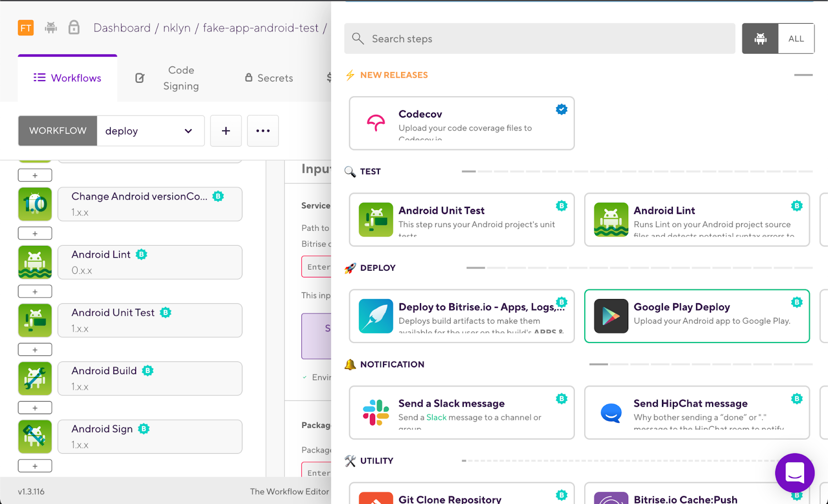Select the Android Sign step icon
Image resolution: width=828 pixels, height=504 pixels.
[x=35, y=437]
